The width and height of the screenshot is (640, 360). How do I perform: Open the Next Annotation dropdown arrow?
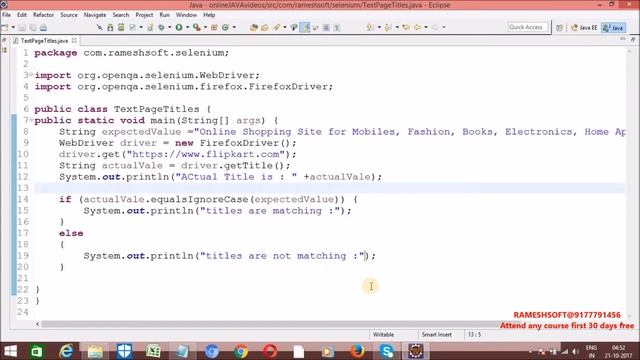tap(379, 27)
